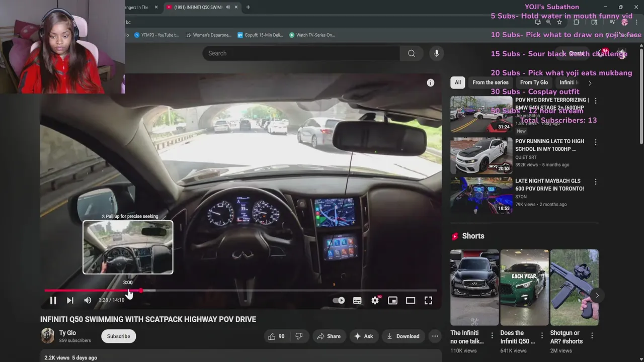Open Late Night Maybach GLS 600 thumbnail

(481, 196)
